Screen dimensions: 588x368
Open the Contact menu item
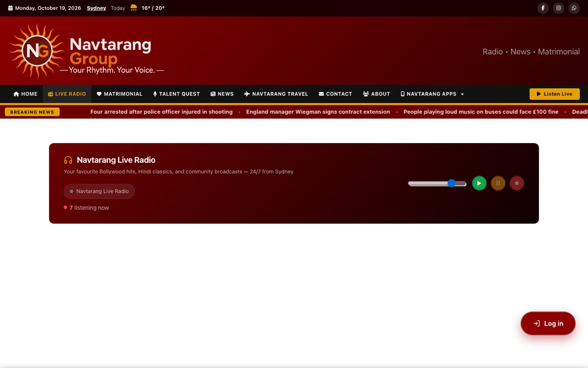pyautogui.click(x=335, y=94)
